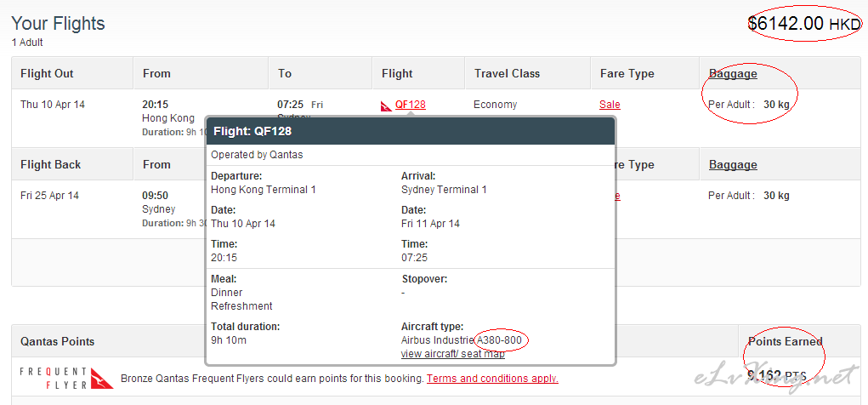Click the Airbus Industrie A380-800 aircraft type text
The image size is (868, 405).
(x=461, y=340)
